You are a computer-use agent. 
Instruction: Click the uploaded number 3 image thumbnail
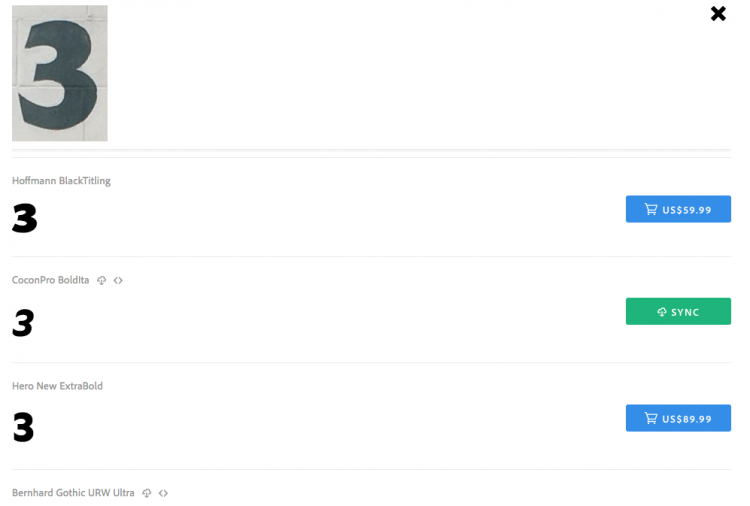click(x=59, y=73)
